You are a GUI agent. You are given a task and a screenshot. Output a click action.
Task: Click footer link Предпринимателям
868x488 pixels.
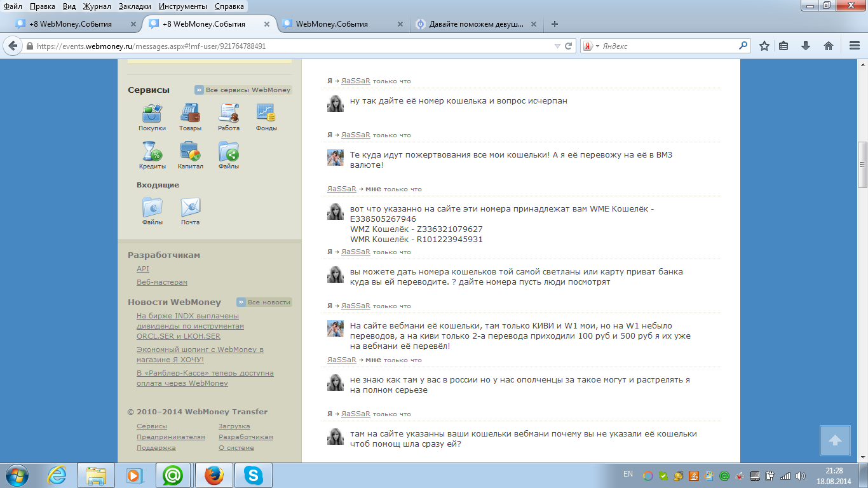(x=171, y=437)
